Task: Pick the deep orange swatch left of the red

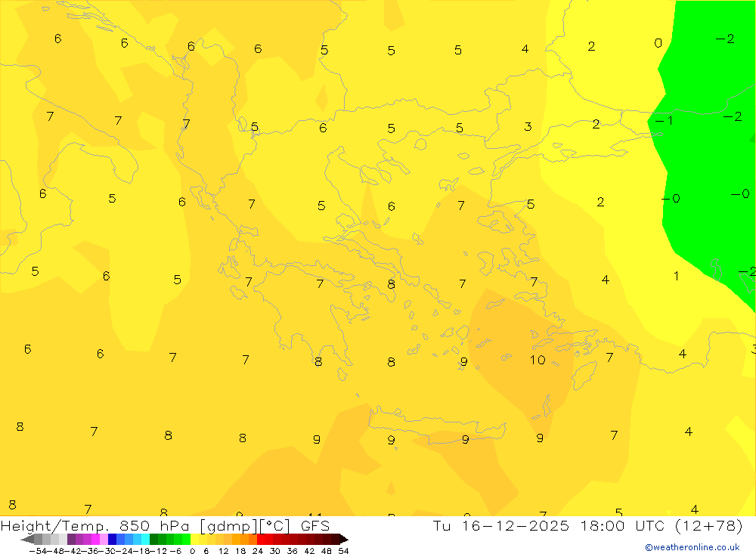Action: point(253,539)
